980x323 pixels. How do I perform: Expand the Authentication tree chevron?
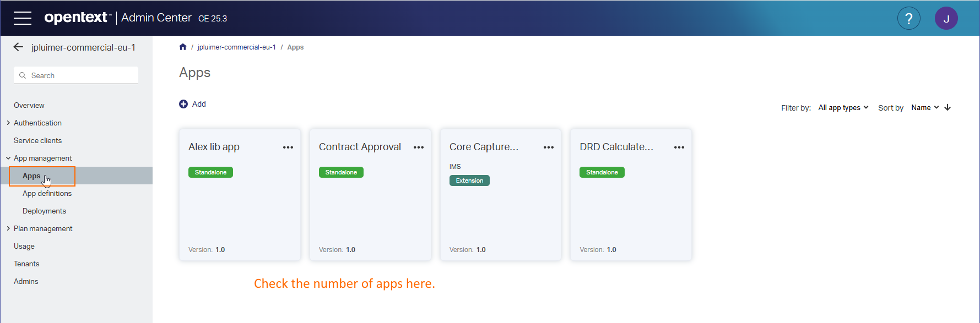(x=8, y=123)
